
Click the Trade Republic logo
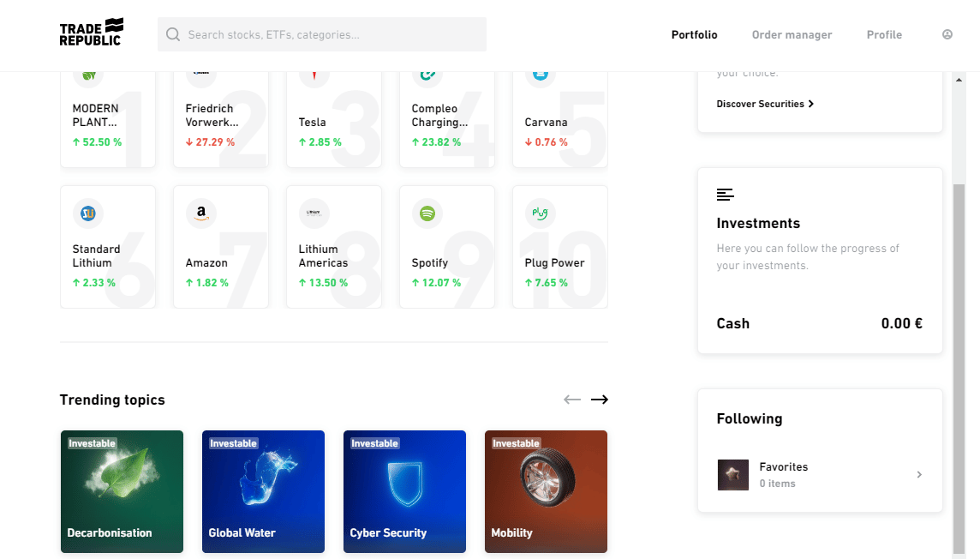coord(92,33)
